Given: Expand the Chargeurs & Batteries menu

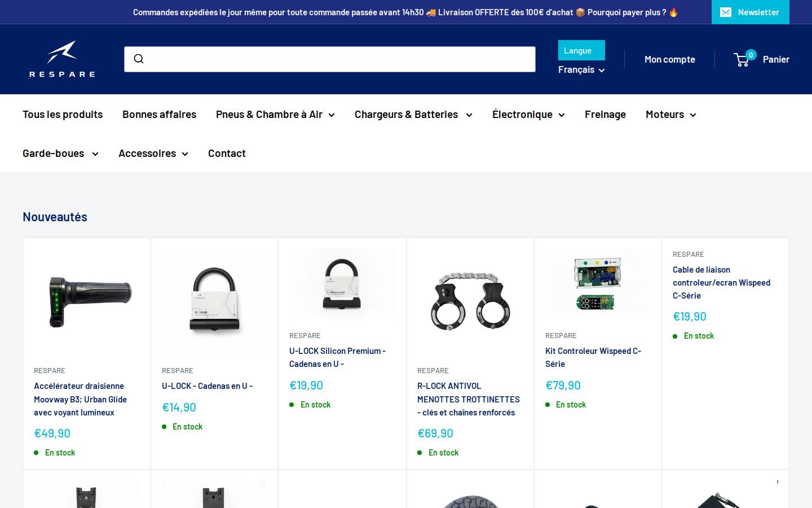Looking at the screenshot, I should (413, 114).
